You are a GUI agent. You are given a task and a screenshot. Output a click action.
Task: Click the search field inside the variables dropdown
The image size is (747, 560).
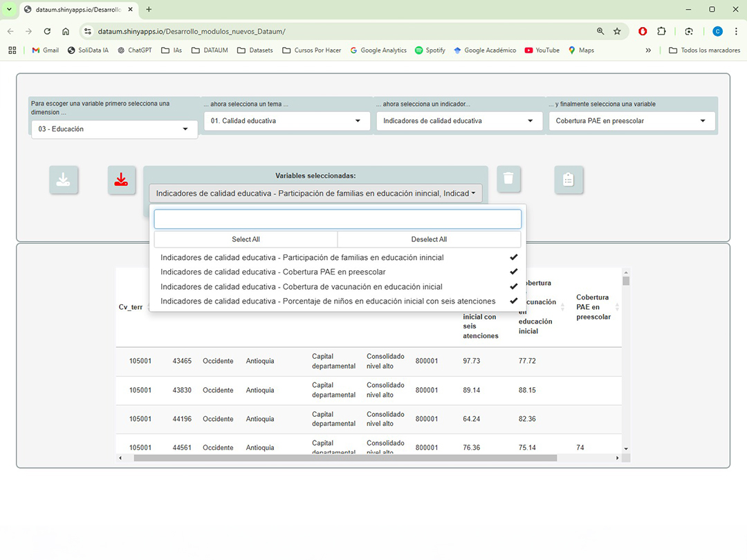pos(338,218)
